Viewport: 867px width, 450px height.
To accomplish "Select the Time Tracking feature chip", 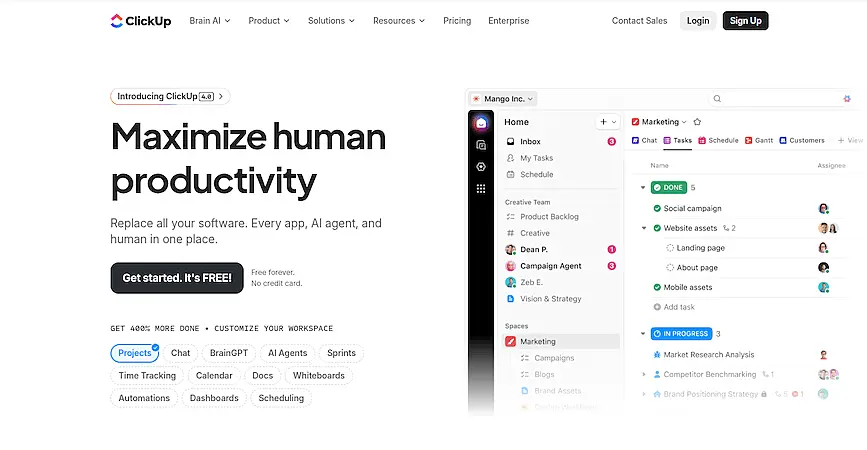I will (147, 375).
